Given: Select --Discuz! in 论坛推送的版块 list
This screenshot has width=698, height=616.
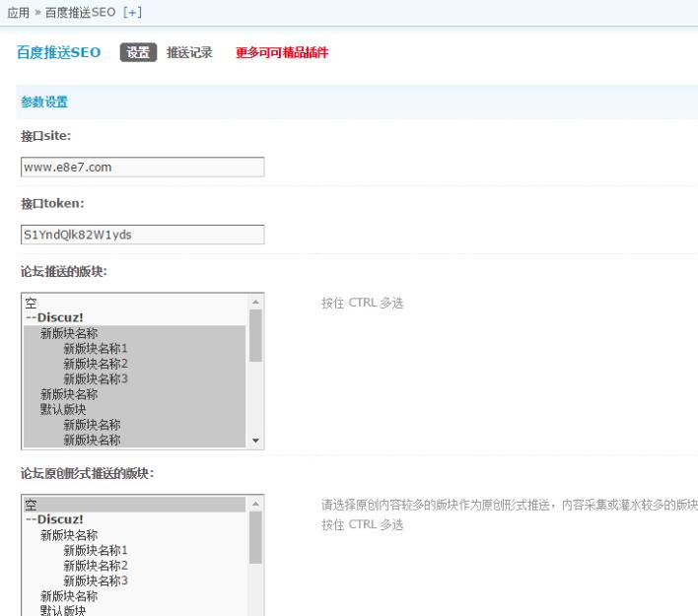Looking at the screenshot, I should click(x=134, y=317).
